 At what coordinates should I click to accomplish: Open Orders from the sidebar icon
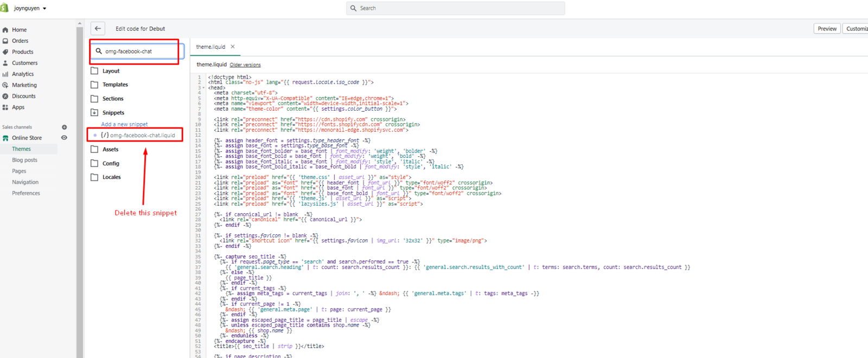[x=5, y=41]
